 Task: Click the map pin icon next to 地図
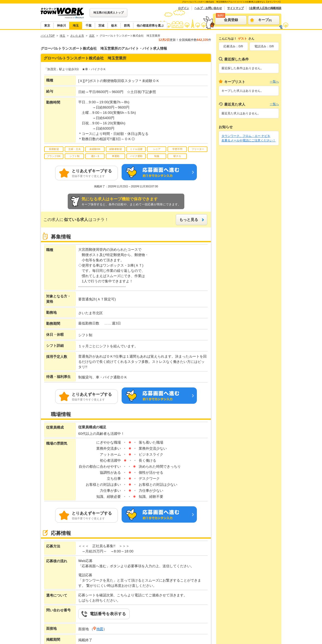click(x=95, y=629)
